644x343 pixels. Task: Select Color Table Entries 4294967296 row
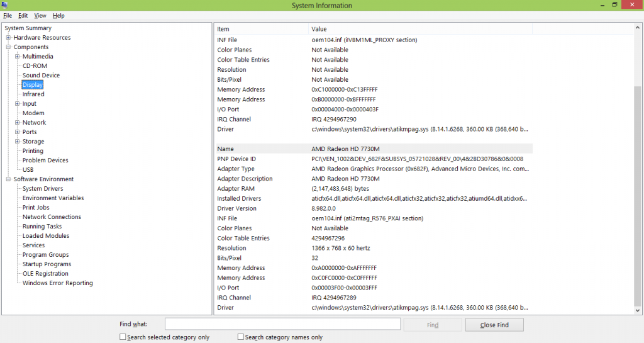tap(374, 238)
